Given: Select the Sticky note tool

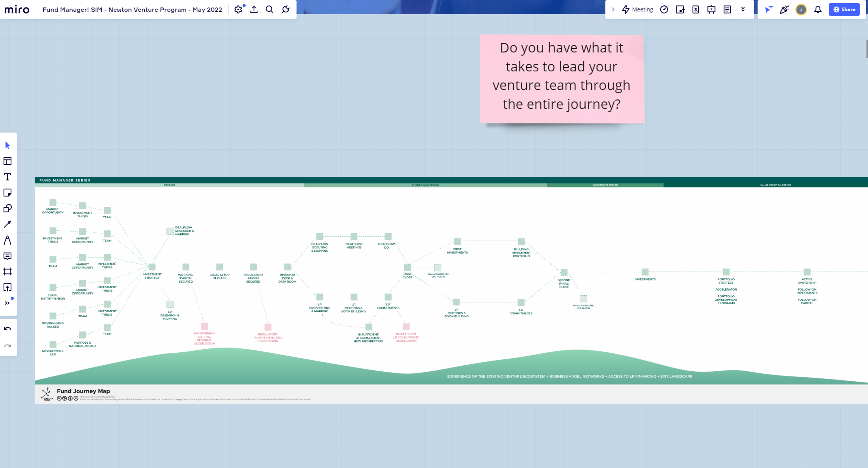Looking at the screenshot, I should [x=7, y=192].
